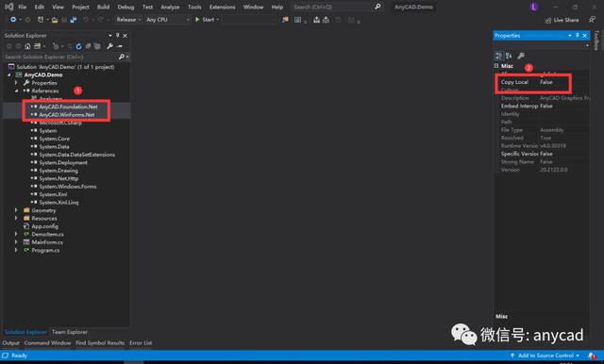Click the New Project toolbar icon

tap(41, 19)
